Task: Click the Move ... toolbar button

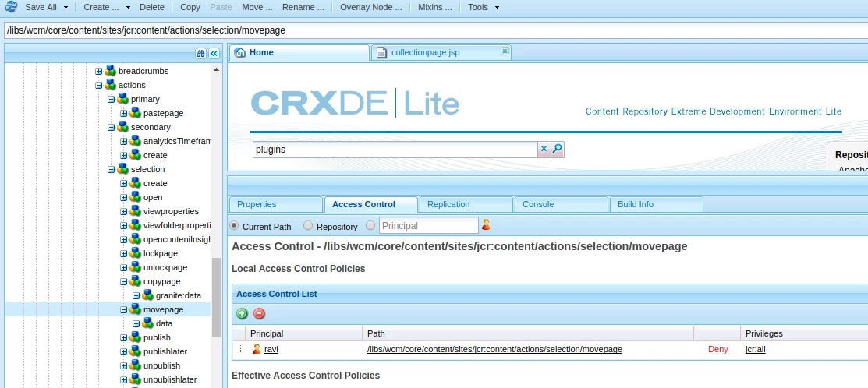Action: point(257,7)
